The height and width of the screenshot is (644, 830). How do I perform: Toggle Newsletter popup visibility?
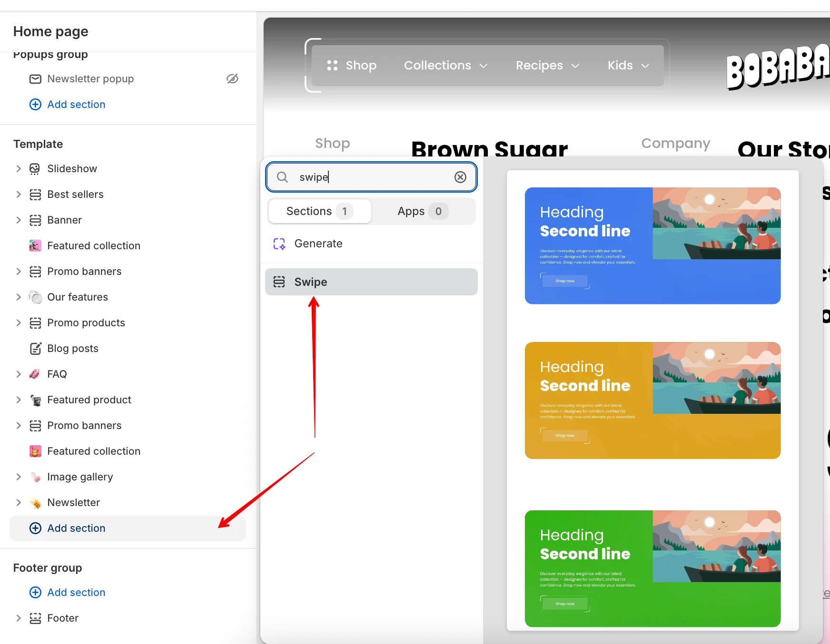[x=232, y=79]
